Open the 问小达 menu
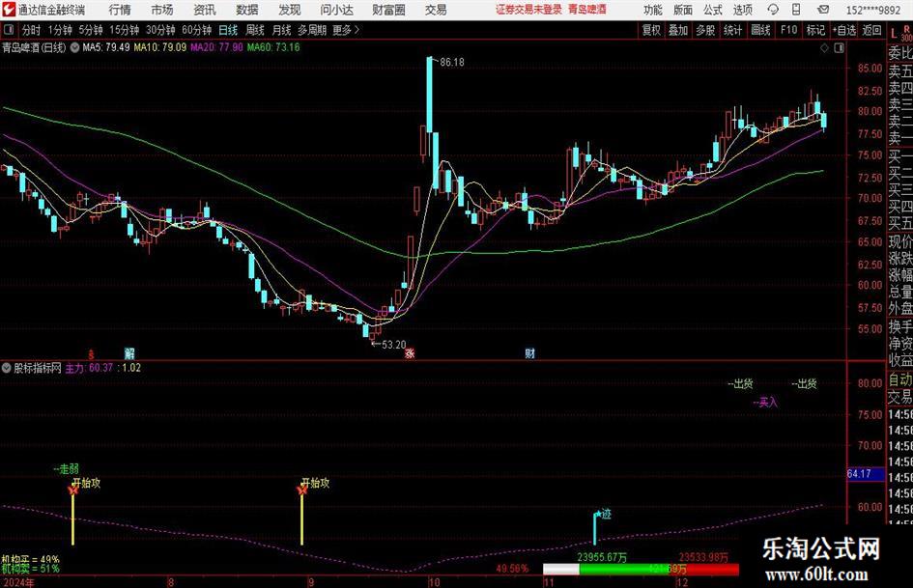Viewport: 913px width, 588px height. pyautogui.click(x=336, y=10)
